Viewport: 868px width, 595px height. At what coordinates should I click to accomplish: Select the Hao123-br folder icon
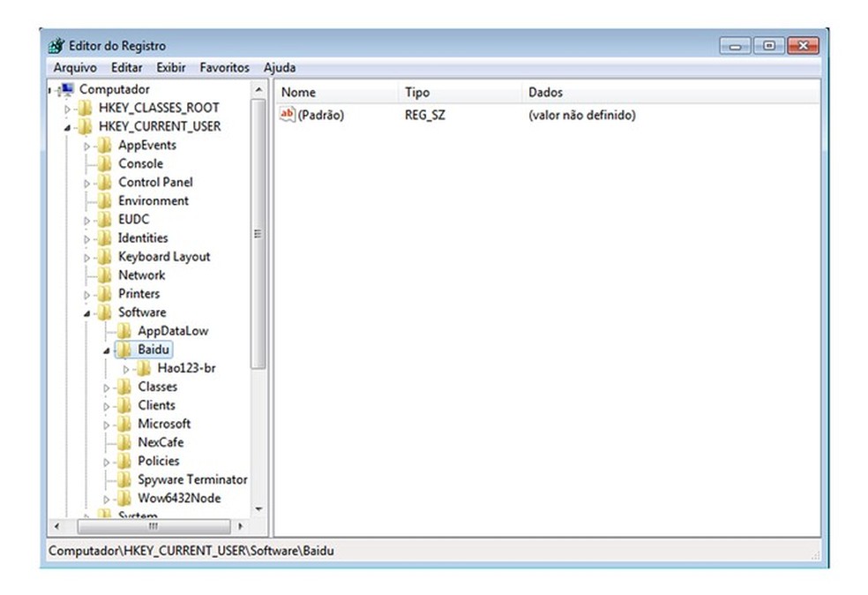144,368
